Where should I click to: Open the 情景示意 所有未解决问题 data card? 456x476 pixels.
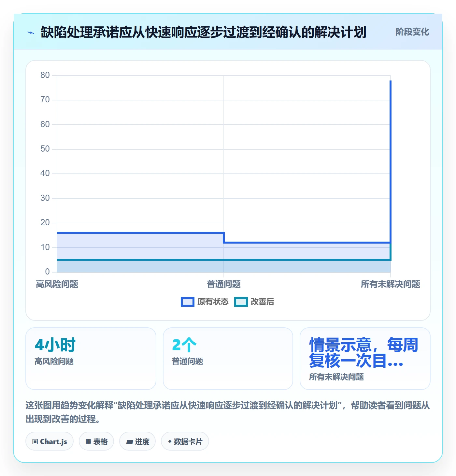click(x=365, y=359)
